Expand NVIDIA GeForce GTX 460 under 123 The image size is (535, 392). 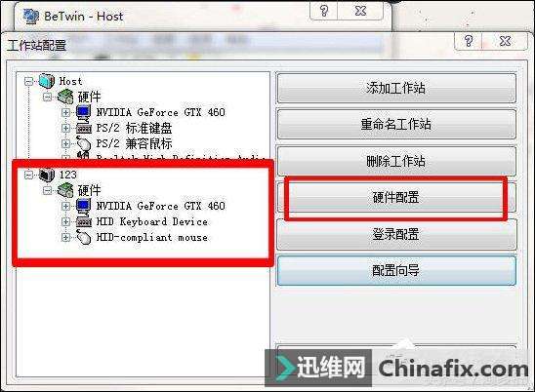click(65, 206)
